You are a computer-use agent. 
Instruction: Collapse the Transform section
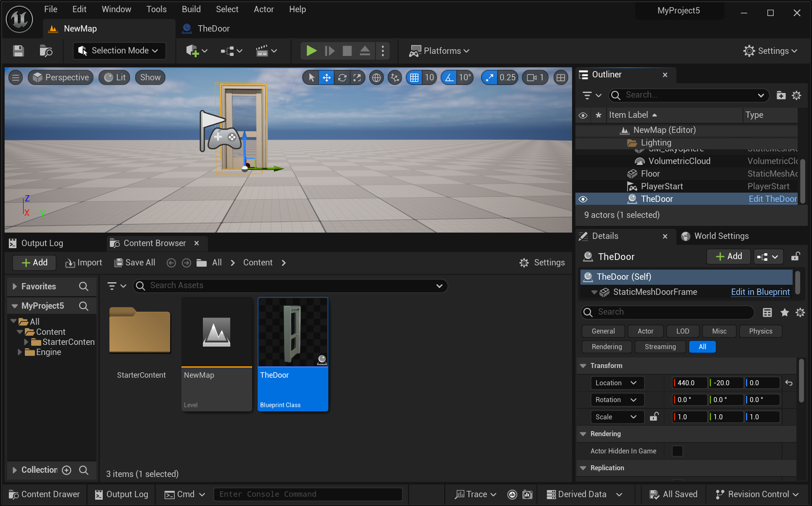[x=583, y=366]
